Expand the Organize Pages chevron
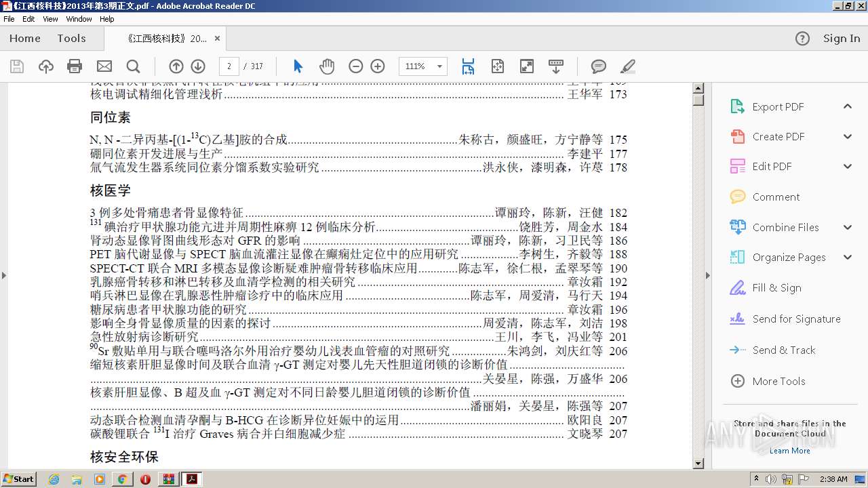The height and width of the screenshot is (488, 868). (x=848, y=257)
